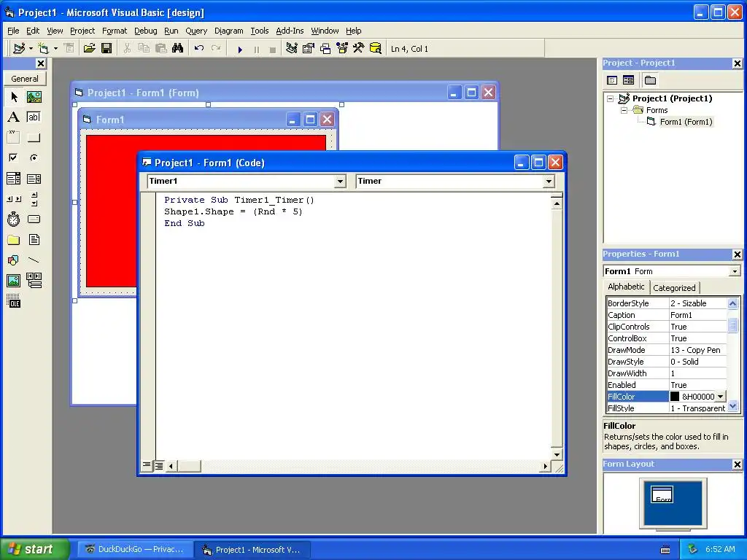Viewport: 747px width, 560px height.
Task: Select the DirListBox folder tool
Action: tap(14, 239)
